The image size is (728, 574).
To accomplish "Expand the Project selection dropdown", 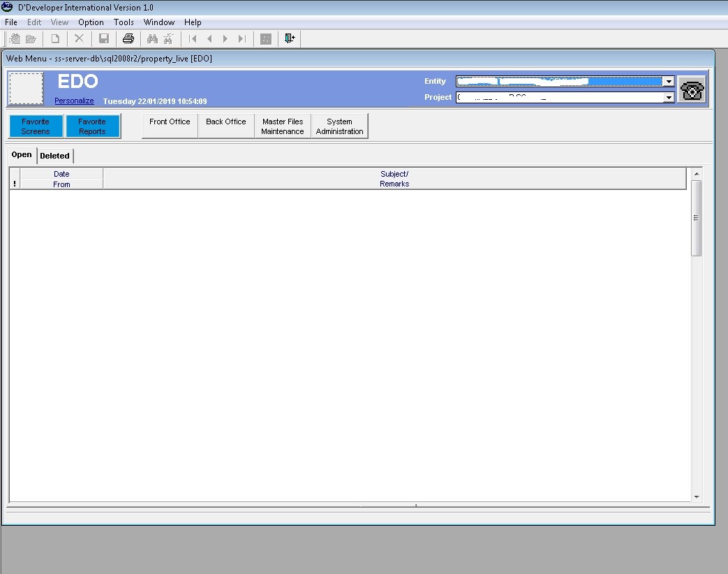I will 668,97.
